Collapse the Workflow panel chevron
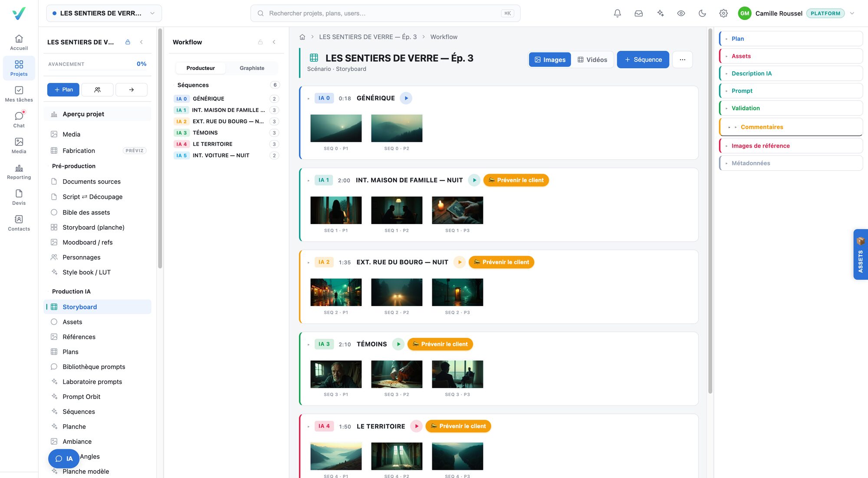The width and height of the screenshot is (868, 478). point(274,42)
